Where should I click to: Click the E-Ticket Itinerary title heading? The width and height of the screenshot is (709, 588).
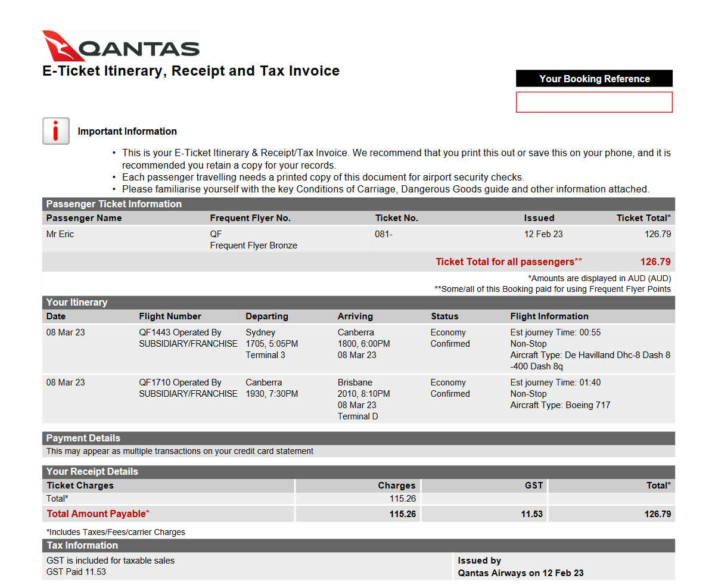point(191,71)
